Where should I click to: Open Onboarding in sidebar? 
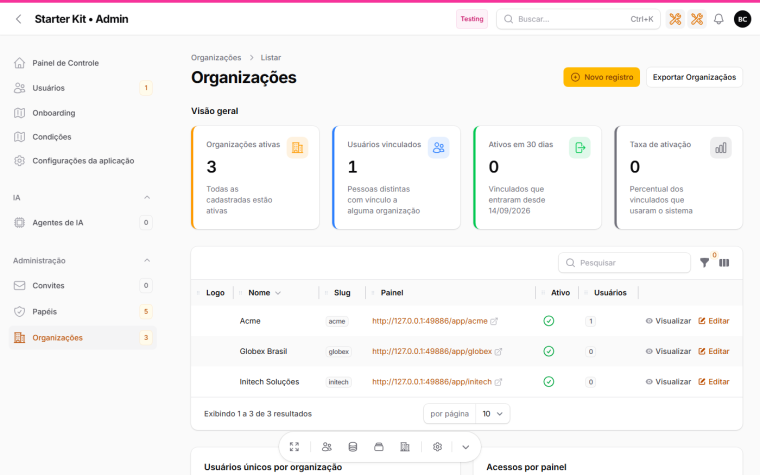click(x=82, y=113)
